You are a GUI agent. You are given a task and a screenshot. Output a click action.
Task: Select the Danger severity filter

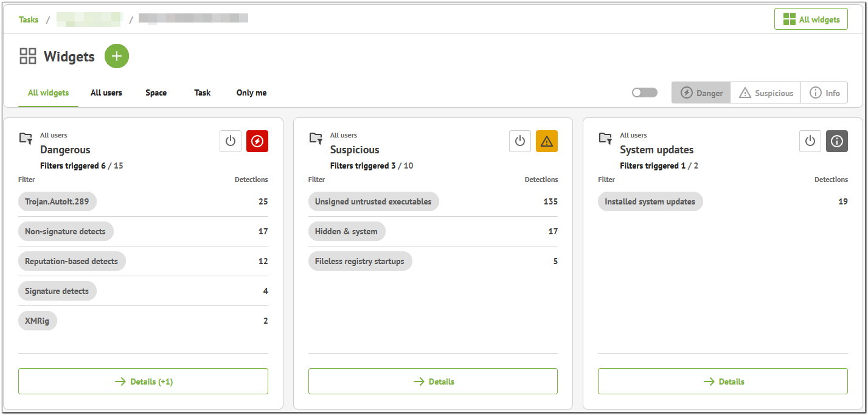click(701, 92)
